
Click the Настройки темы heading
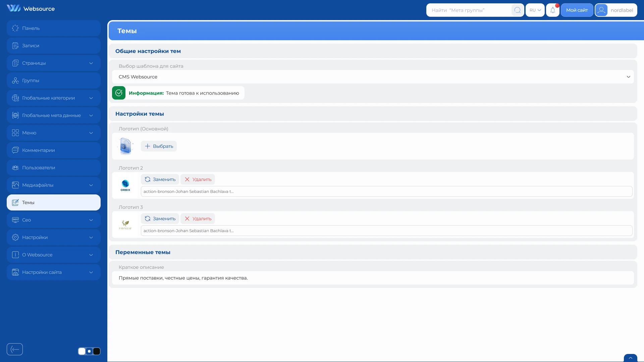point(140,114)
